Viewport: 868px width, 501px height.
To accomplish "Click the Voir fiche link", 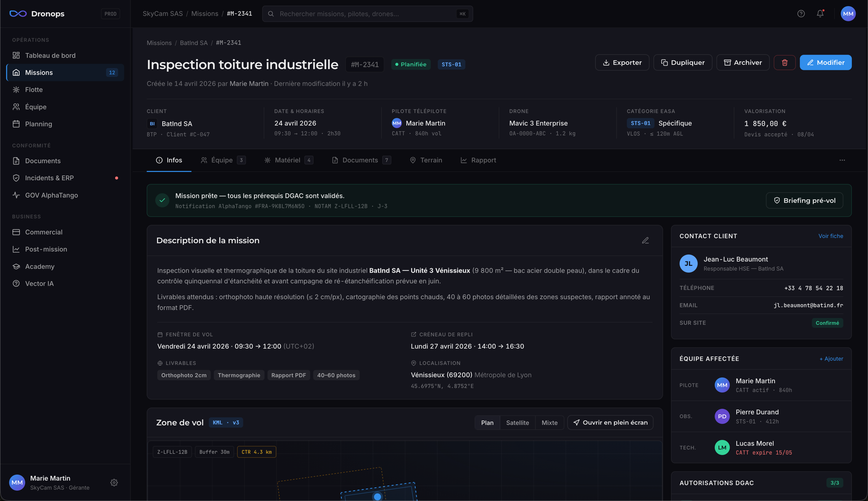I will (x=831, y=236).
